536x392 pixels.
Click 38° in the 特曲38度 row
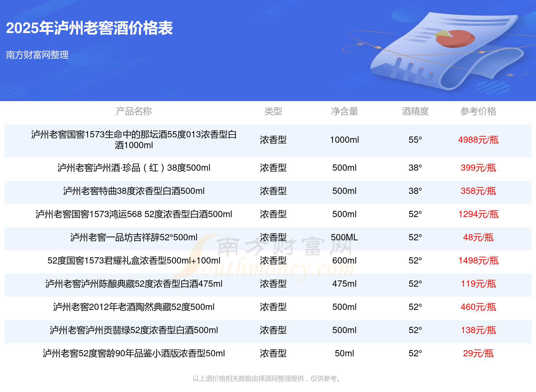tap(415, 191)
